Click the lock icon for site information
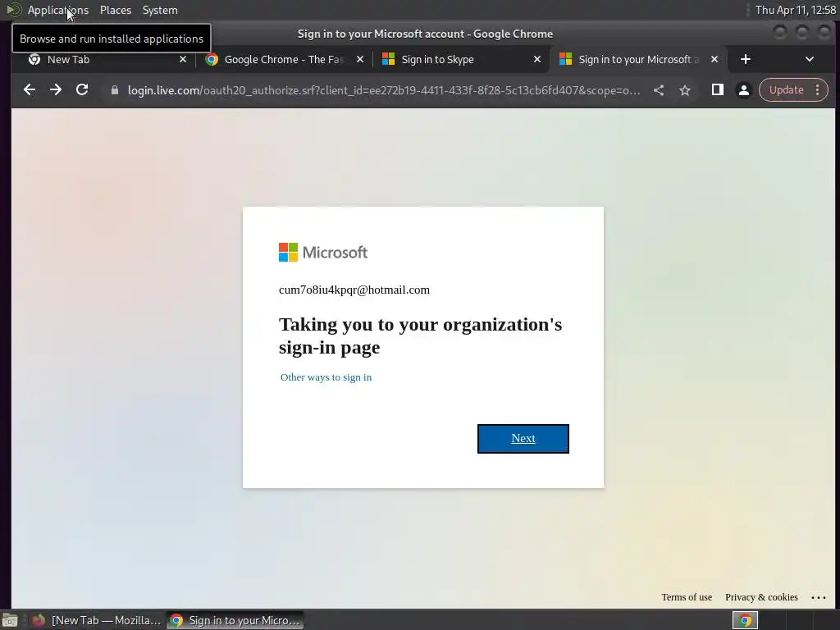The image size is (840, 630). [x=115, y=90]
